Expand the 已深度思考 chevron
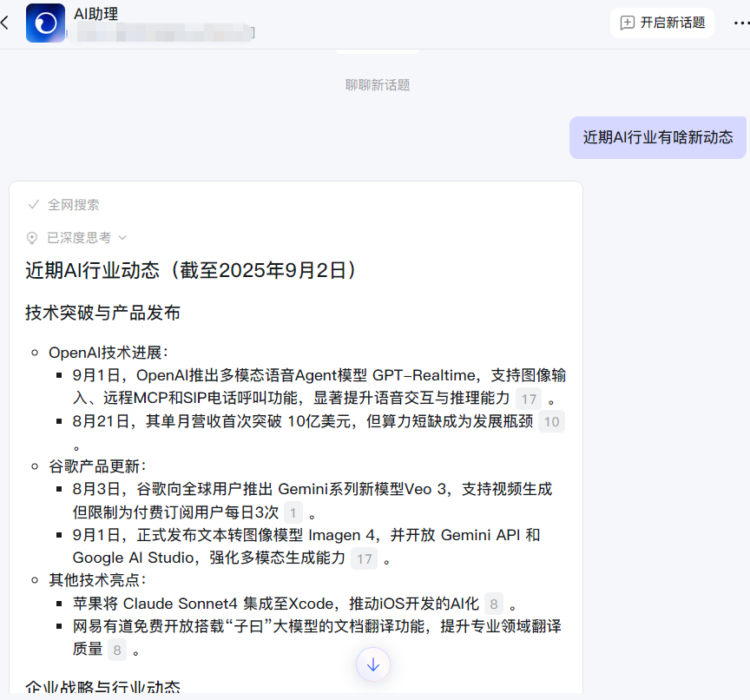Image resolution: width=750 pixels, height=700 pixels. click(122, 238)
